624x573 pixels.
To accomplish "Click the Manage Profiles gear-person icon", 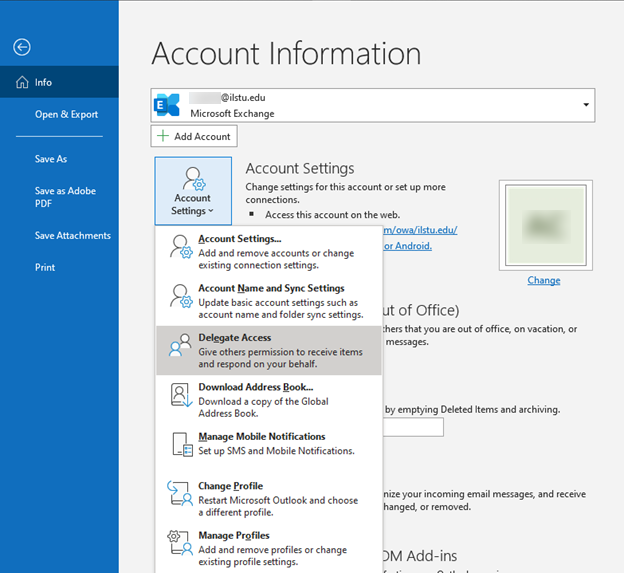I will 180,543.
